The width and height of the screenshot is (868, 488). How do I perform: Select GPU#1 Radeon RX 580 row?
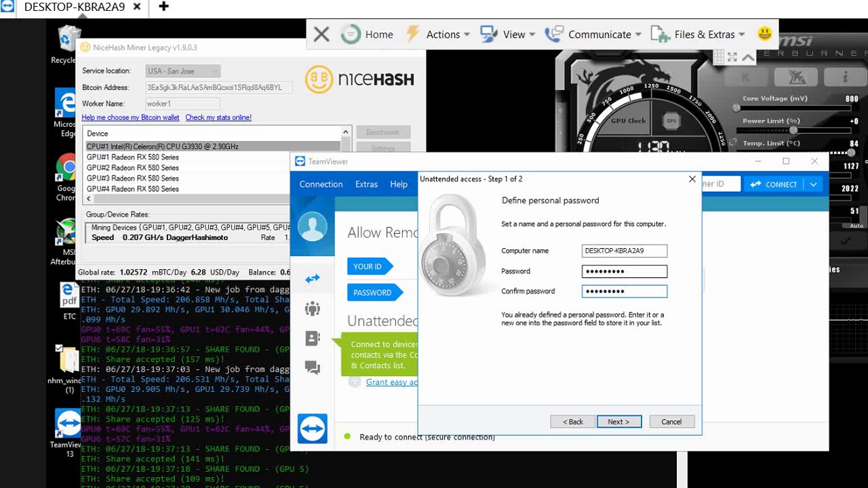point(212,157)
